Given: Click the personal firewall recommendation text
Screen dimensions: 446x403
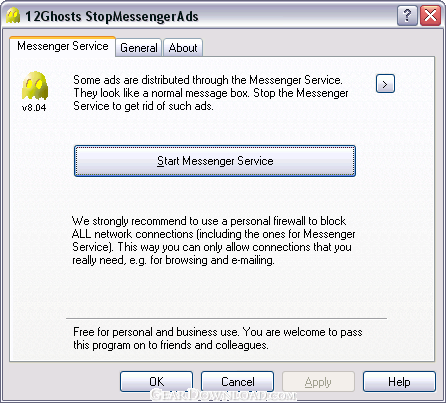Looking at the screenshot, I should tap(214, 241).
